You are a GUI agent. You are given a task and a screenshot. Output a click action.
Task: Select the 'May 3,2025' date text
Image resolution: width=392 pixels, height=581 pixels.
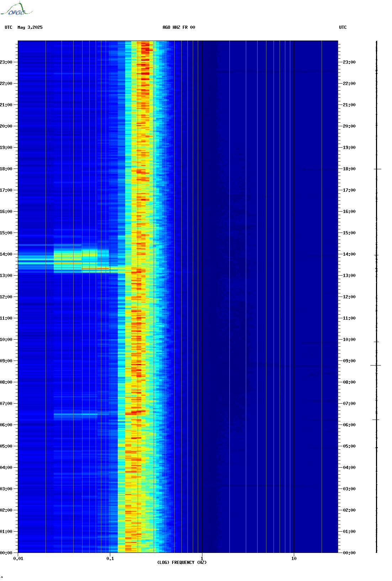(x=30, y=27)
